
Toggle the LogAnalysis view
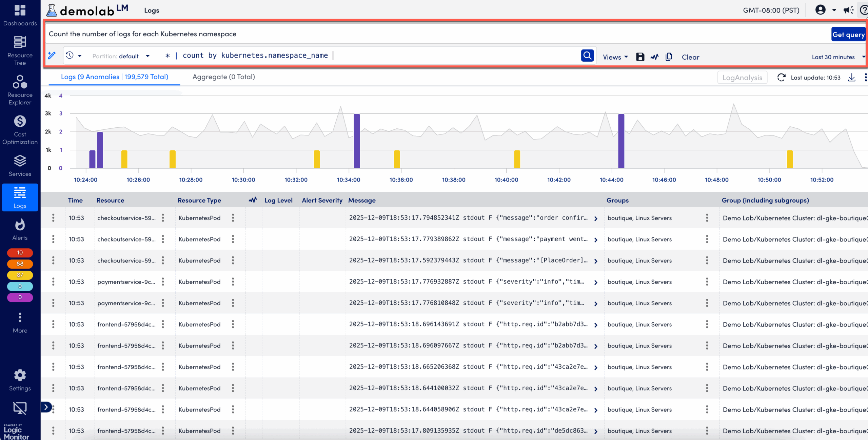(x=742, y=77)
